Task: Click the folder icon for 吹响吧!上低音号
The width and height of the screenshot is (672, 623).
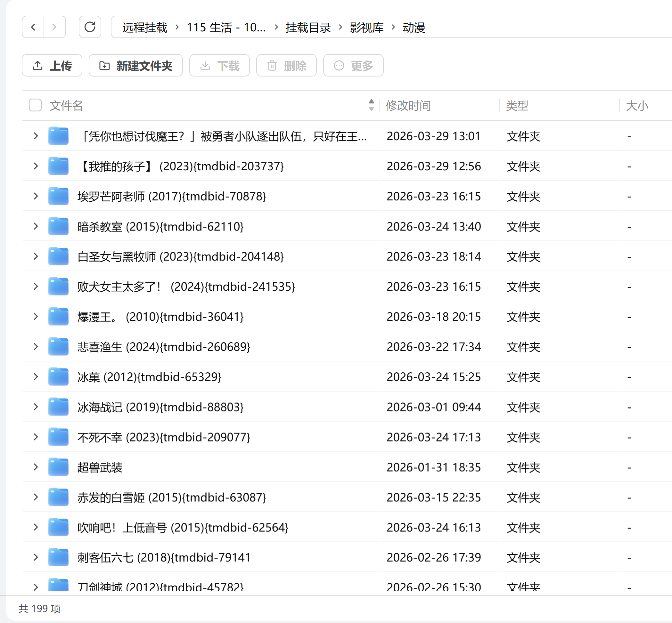Action: coord(58,527)
